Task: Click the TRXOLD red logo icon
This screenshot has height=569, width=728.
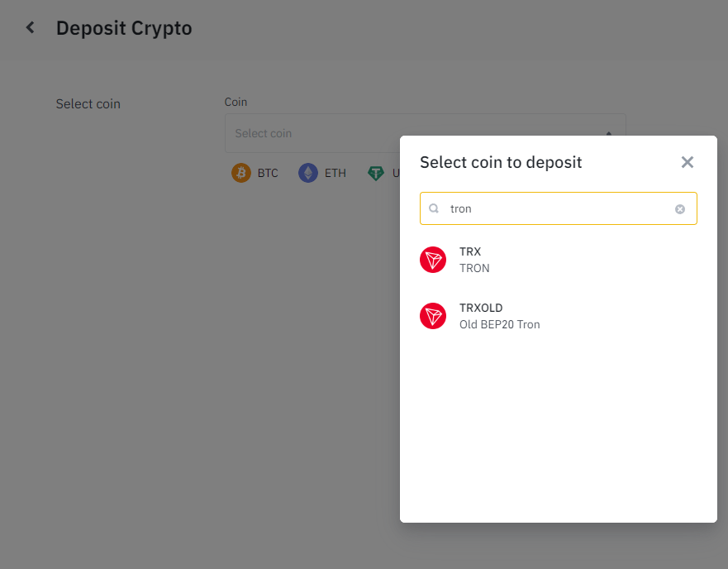Action: coord(433,316)
